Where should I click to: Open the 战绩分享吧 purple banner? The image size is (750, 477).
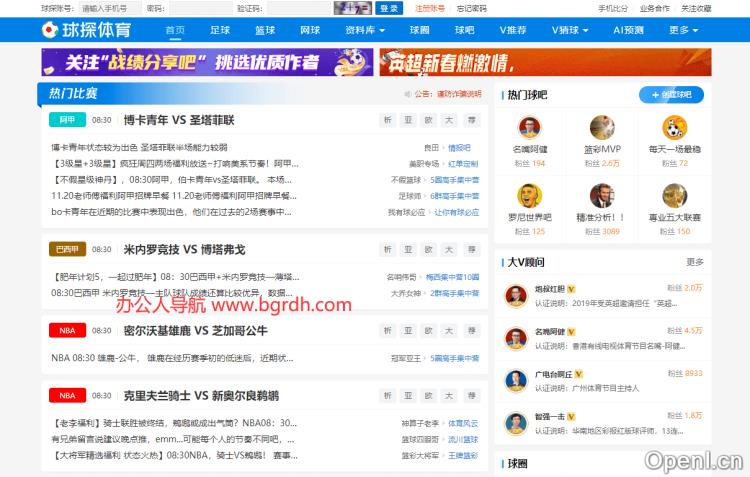tap(207, 62)
